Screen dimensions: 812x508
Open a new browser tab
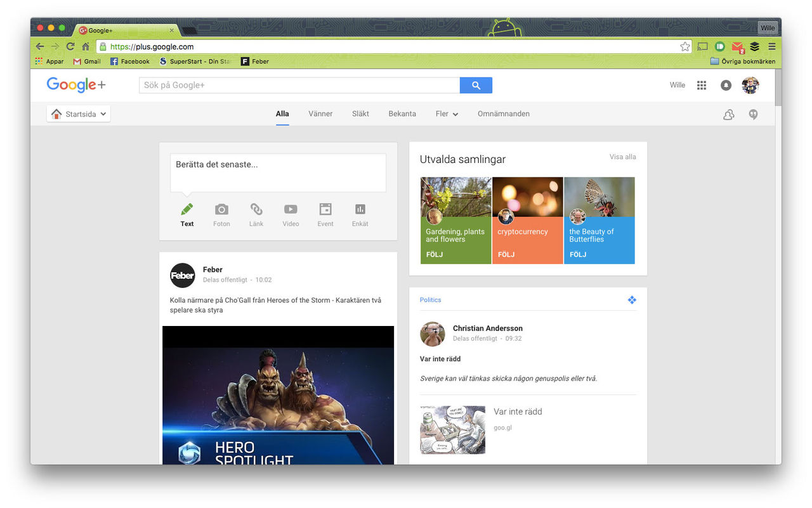tap(189, 30)
